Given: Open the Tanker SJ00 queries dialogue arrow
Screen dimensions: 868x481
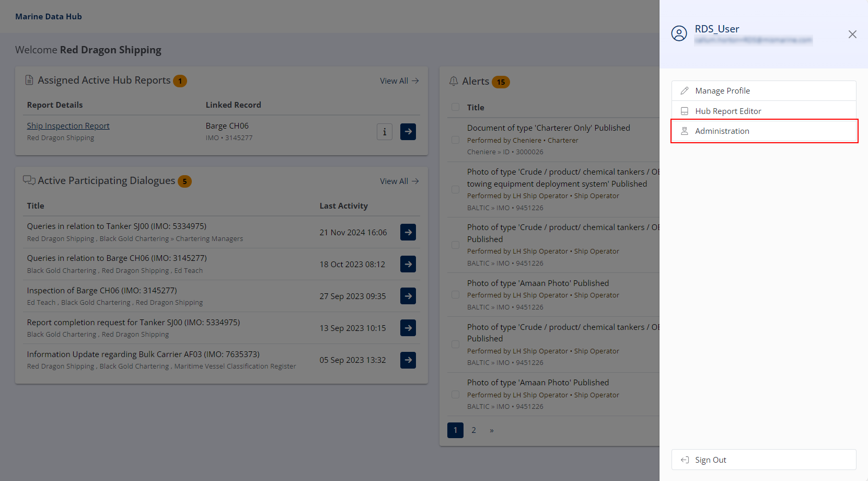Looking at the screenshot, I should pyautogui.click(x=408, y=232).
